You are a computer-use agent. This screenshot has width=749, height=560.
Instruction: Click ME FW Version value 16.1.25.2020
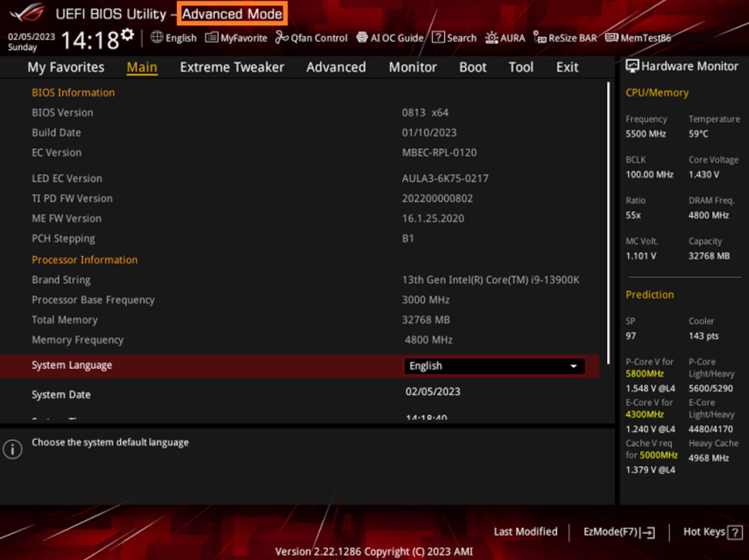[x=433, y=218]
